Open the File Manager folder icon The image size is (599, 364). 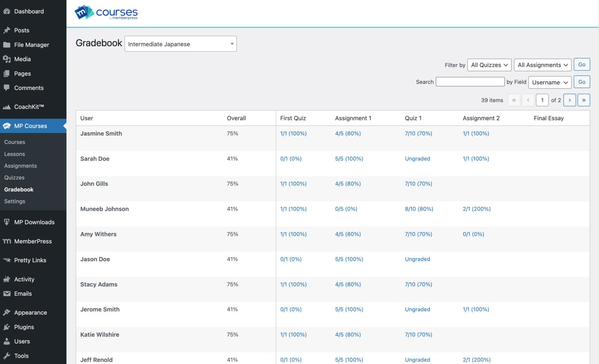pos(7,45)
